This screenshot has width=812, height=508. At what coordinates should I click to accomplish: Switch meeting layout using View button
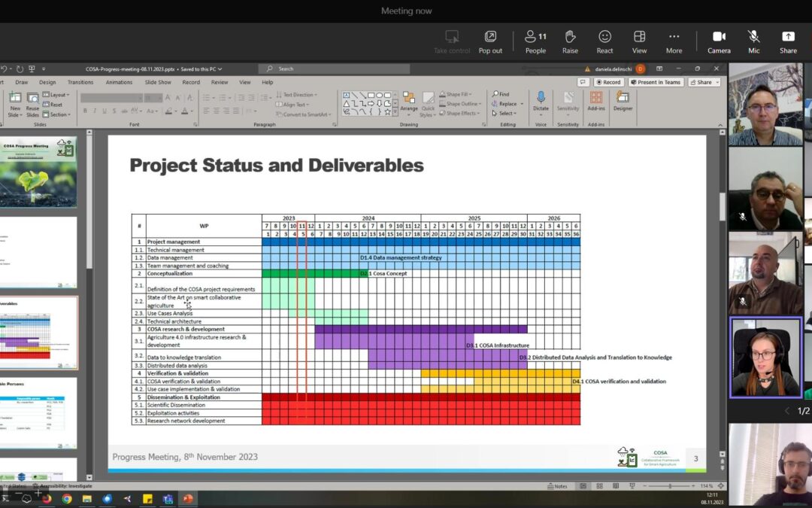639,41
